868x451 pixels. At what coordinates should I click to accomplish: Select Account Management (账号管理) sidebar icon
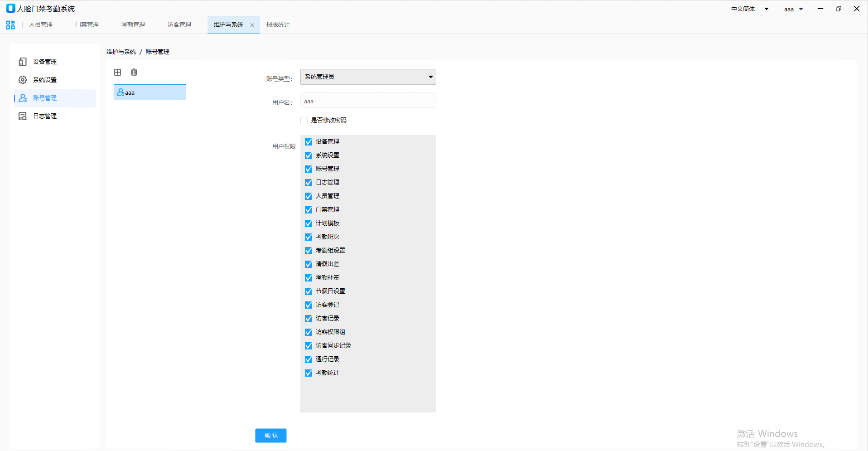(x=23, y=98)
